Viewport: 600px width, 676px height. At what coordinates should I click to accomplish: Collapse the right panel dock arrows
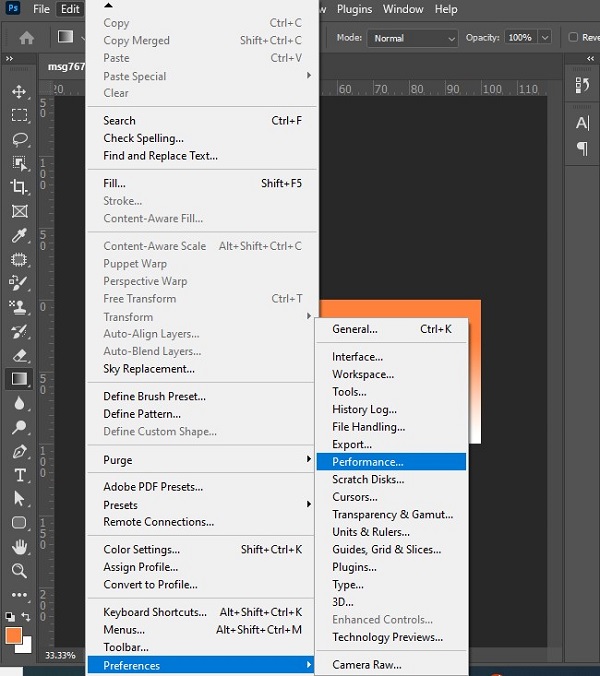[590, 58]
